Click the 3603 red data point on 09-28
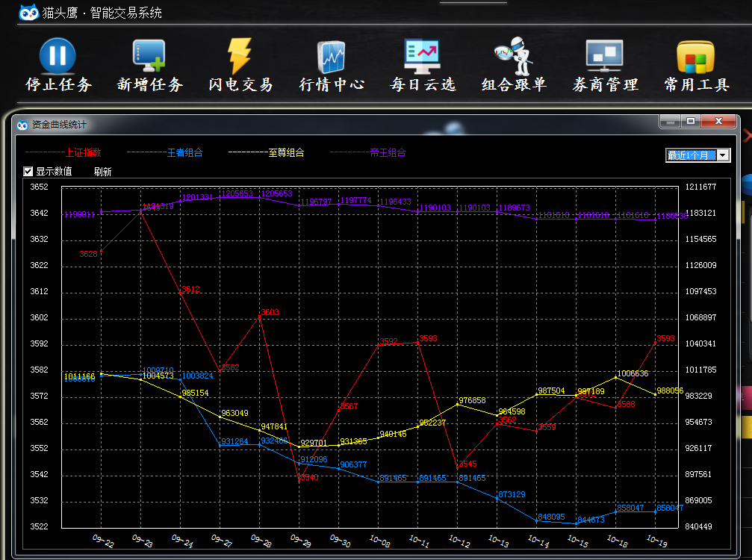This screenshot has width=752, height=560. (259, 317)
